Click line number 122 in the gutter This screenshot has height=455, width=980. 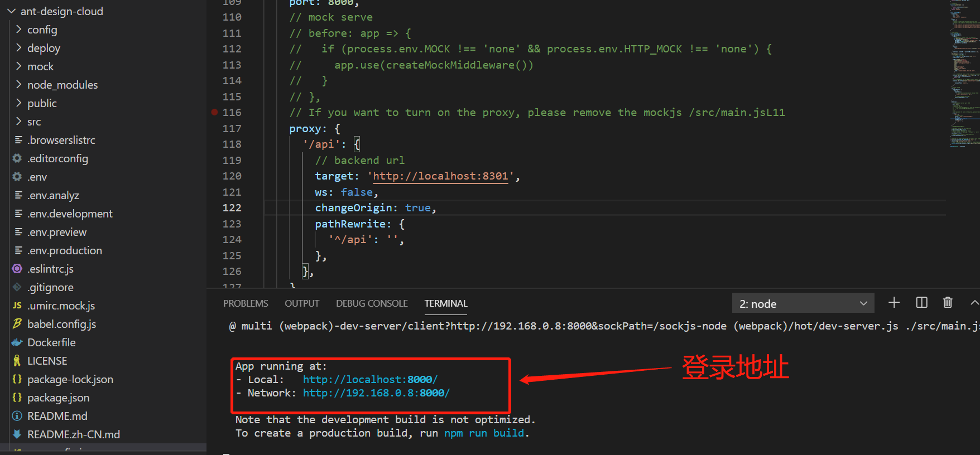tap(232, 208)
